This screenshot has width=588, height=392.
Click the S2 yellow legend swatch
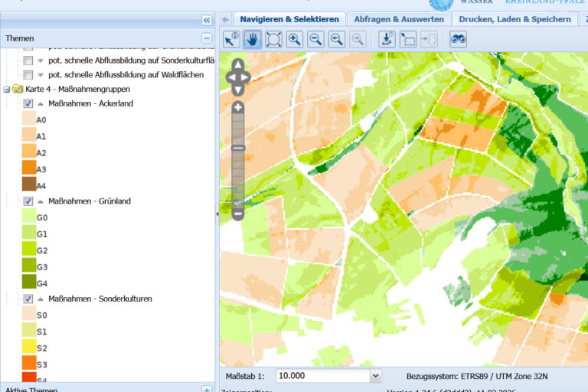[29, 346]
